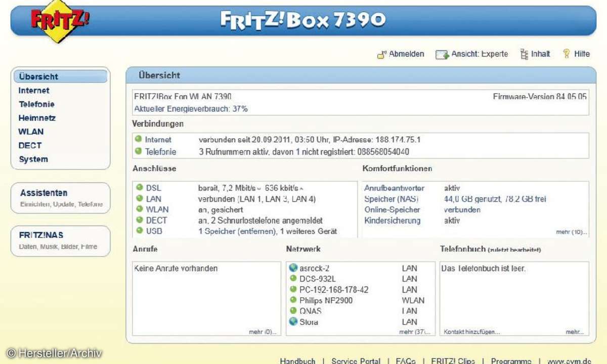Open the Telefonie menu in sidebar
This screenshot has width=607, height=364.
tap(36, 104)
